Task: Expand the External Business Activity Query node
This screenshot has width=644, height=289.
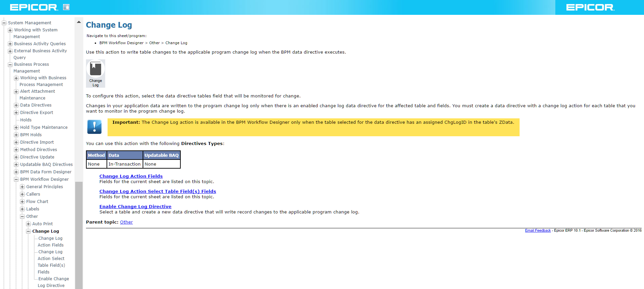Action: 10,51
